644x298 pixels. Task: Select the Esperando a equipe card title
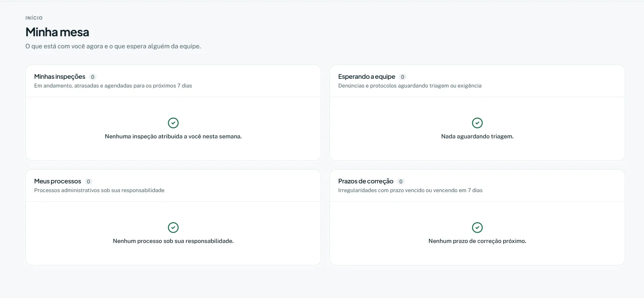(367, 77)
